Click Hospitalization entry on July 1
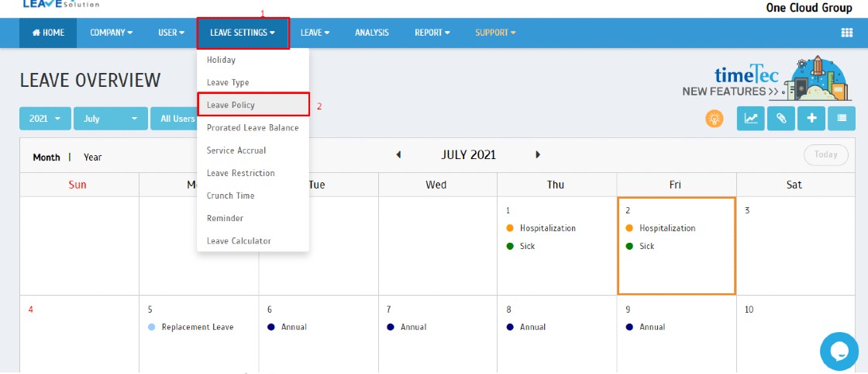 coord(542,228)
